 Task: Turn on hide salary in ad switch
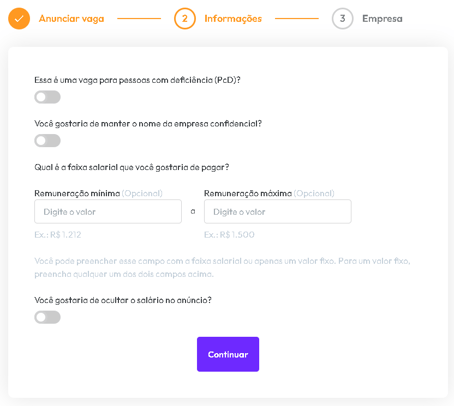tap(47, 317)
